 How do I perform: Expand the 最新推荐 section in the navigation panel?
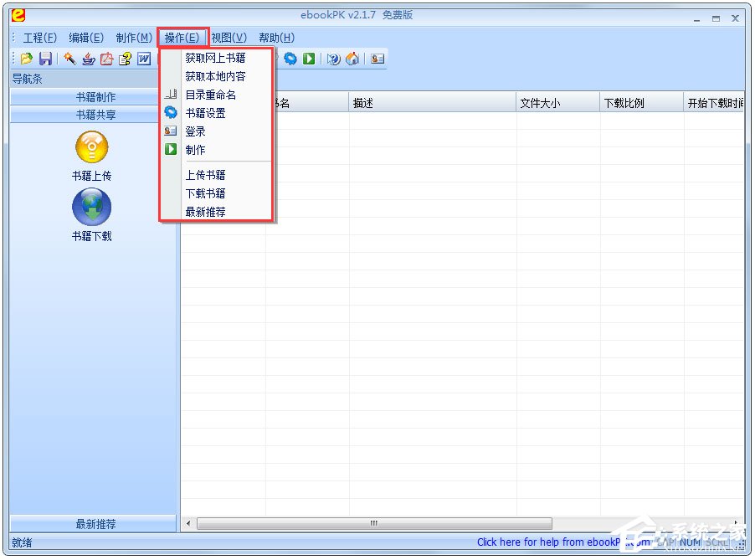[94, 524]
